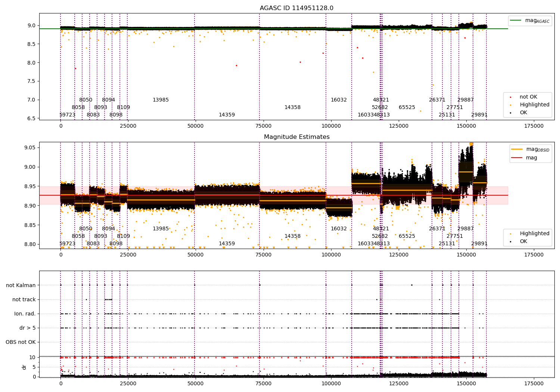
Task: Click the green line sample in the AGASC legend
Action: click(516, 20)
